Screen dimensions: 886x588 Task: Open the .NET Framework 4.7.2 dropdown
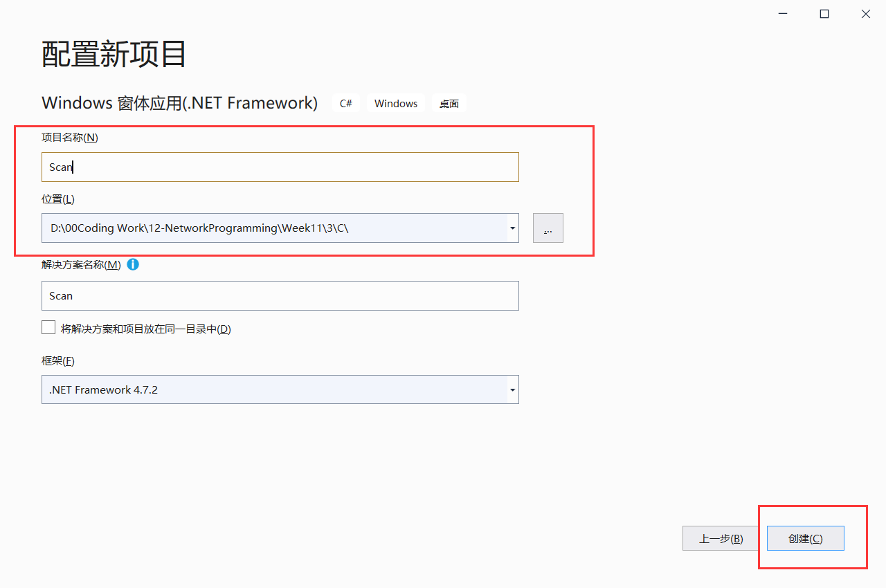(280, 389)
